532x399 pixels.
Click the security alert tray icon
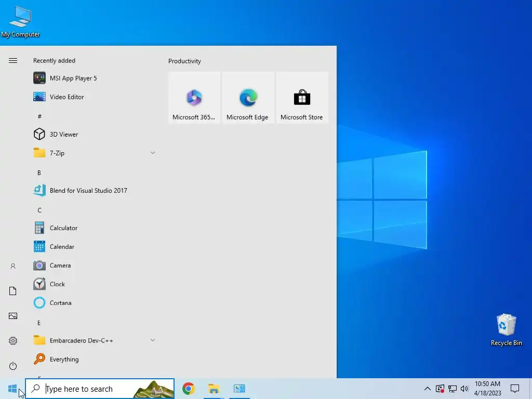point(440,389)
